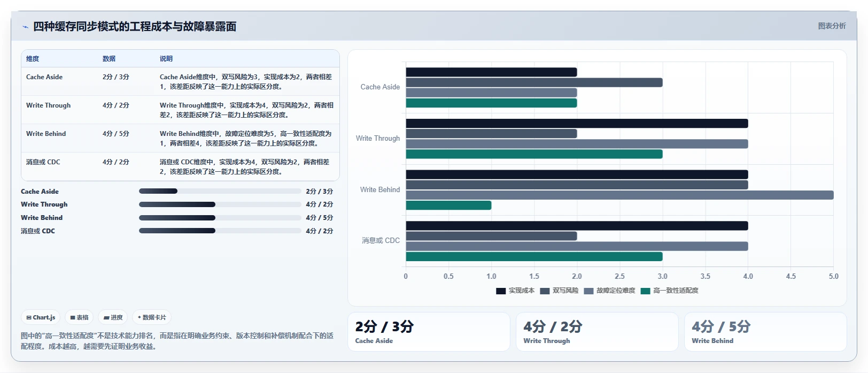Click the 表格 tag chip

79,317
